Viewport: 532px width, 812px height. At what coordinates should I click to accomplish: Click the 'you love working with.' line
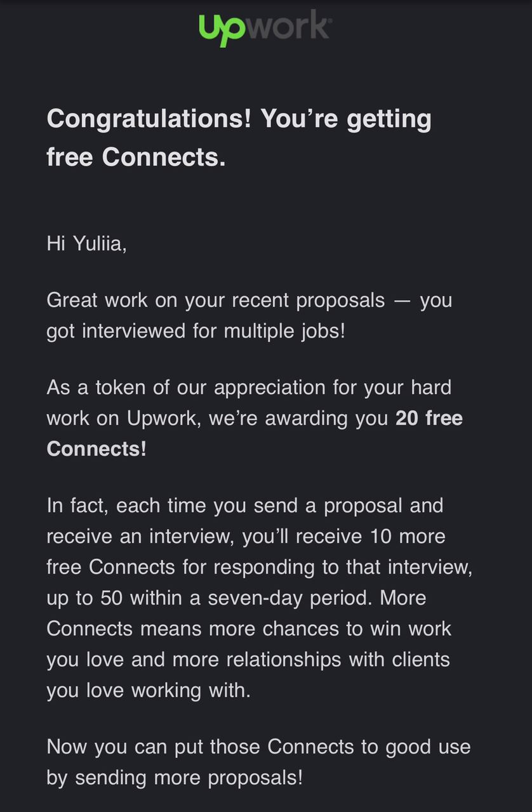[x=149, y=690]
